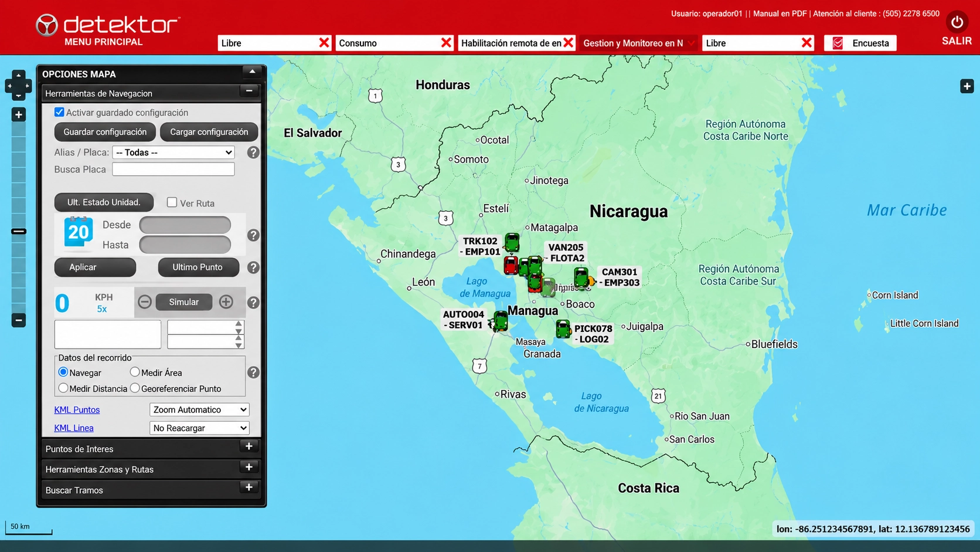980x552 pixels.
Task: Choose the Medir Distancia radio button
Action: click(63, 388)
